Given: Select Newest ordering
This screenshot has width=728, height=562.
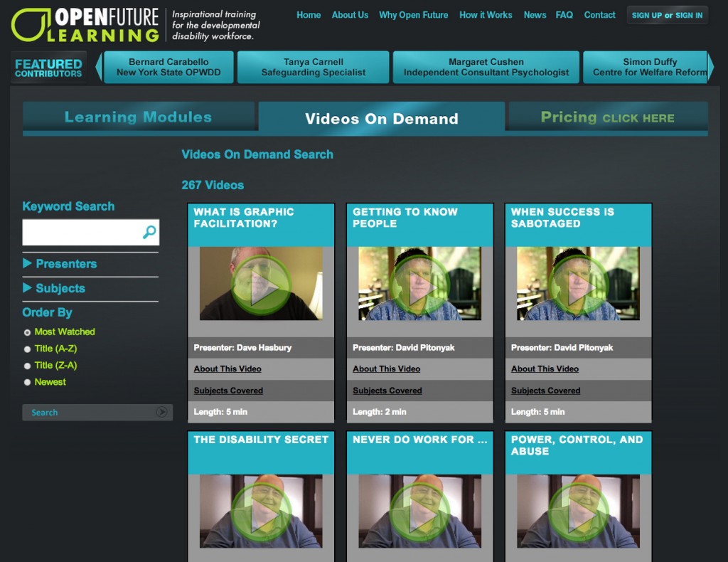Looking at the screenshot, I should coord(28,382).
